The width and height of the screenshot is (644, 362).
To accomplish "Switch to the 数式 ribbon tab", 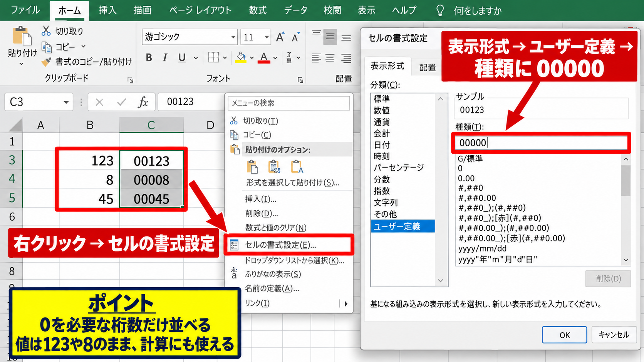I will (258, 10).
